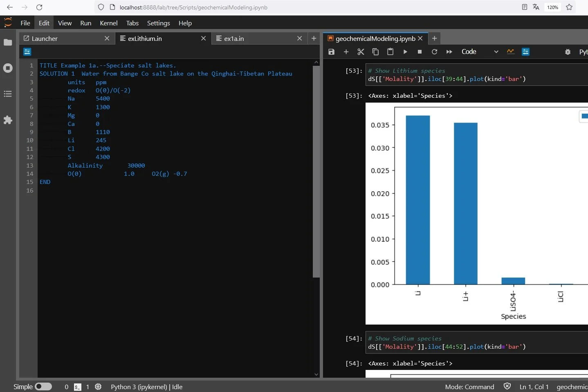
Task: Enable the notebook debugger
Action: click(568, 52)
